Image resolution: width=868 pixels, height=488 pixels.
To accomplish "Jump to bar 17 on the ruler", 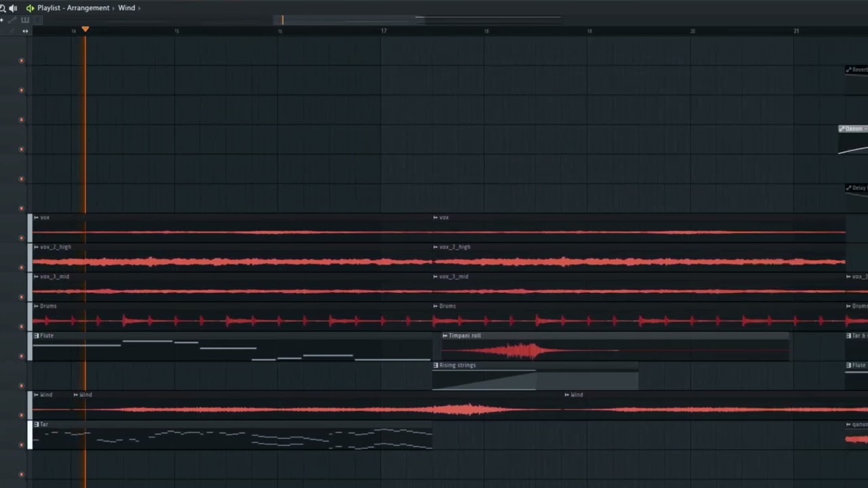I will click(x=384, y=31).
